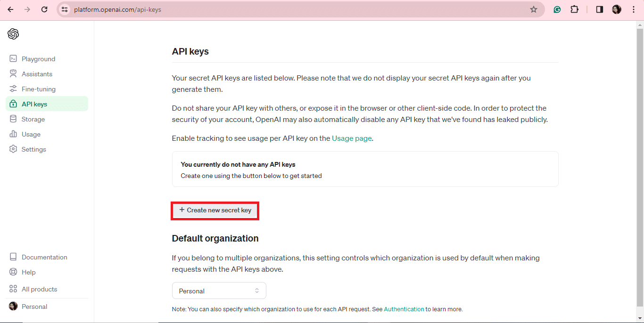The width and height of the screenshot is (644, 323).
Task: Browse All products
Action: pos(40,289)
